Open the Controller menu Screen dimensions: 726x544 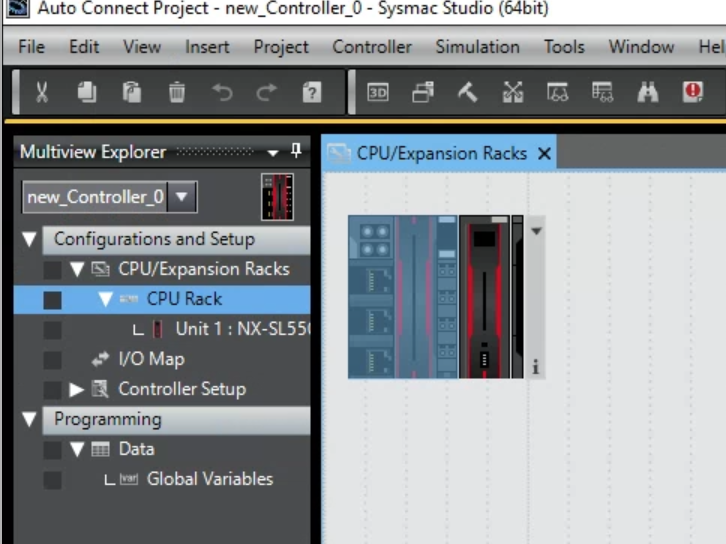tap(372, 47)
